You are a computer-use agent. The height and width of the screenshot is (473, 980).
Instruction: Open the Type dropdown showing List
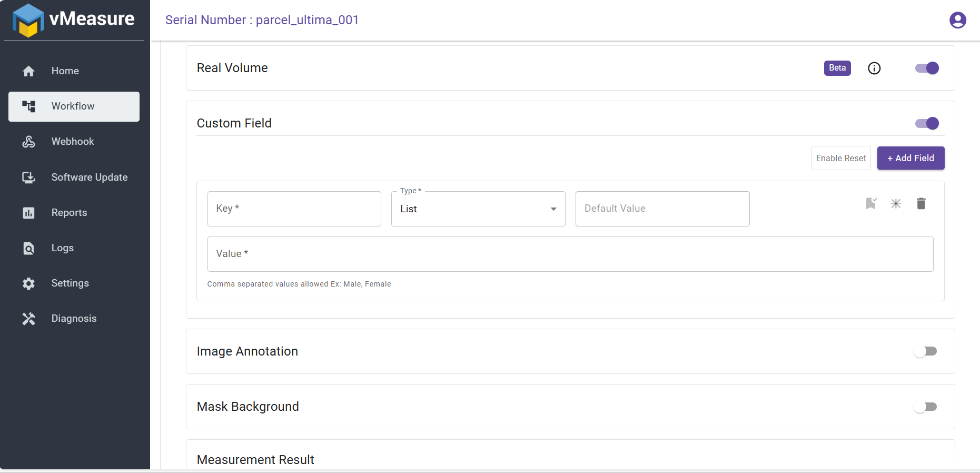click(478, 209)
